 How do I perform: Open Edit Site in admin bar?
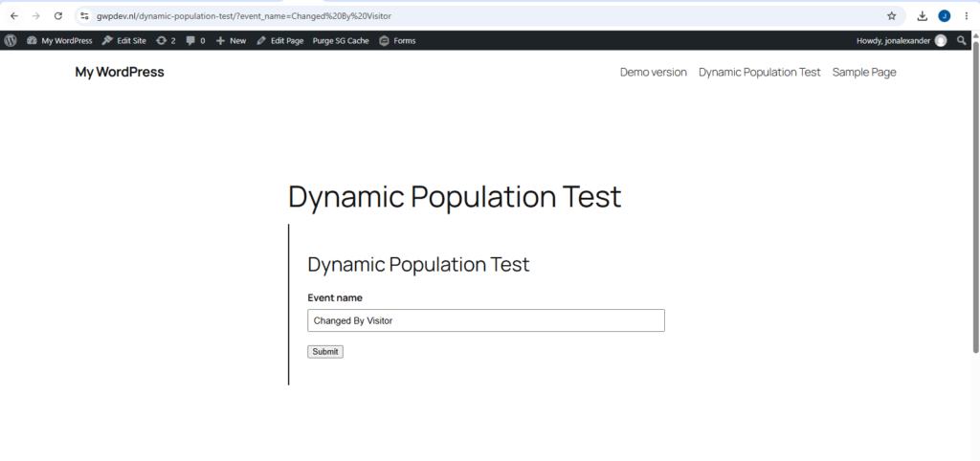click(x=123, y=40)
